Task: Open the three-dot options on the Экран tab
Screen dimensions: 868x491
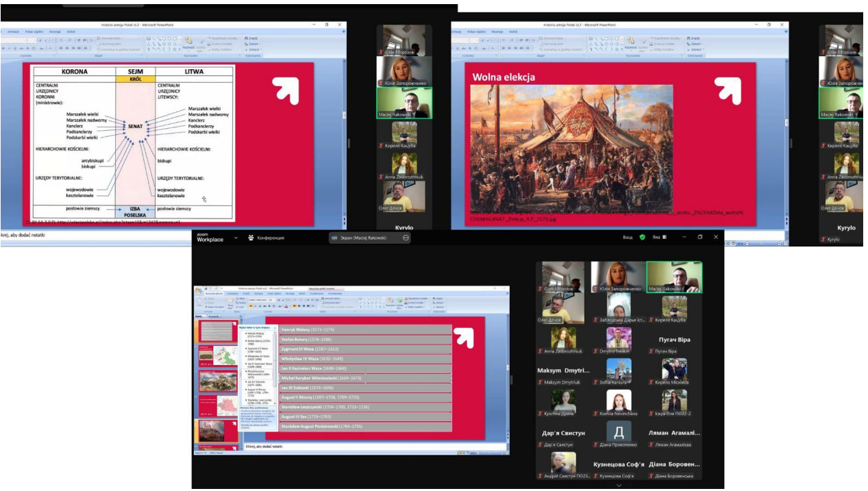Action: pos(406,238)
